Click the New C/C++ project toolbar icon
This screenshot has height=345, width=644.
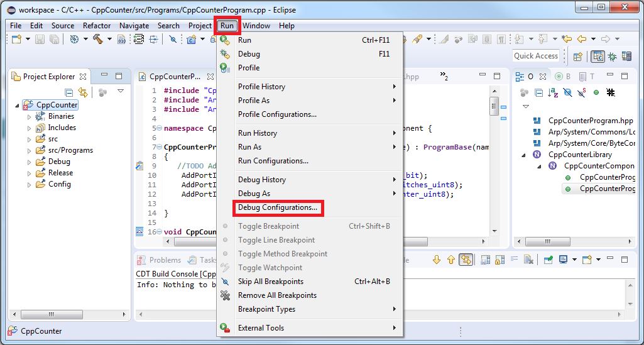click(x=192, y=39)
